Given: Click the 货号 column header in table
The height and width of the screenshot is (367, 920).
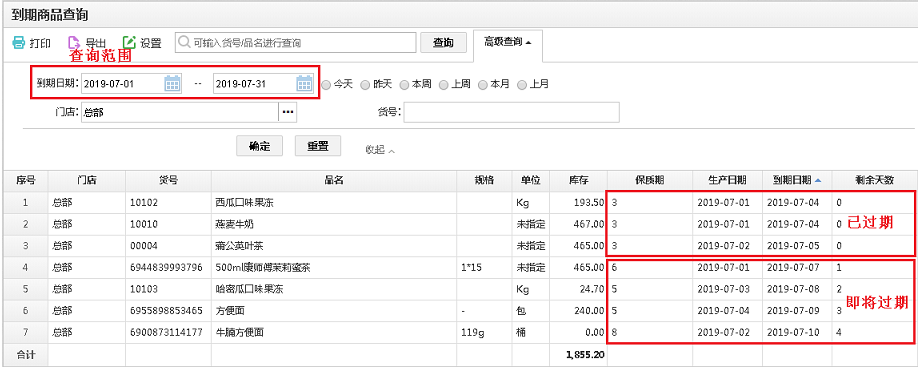Looking at the screenshot, I should [x=168, y=180].
